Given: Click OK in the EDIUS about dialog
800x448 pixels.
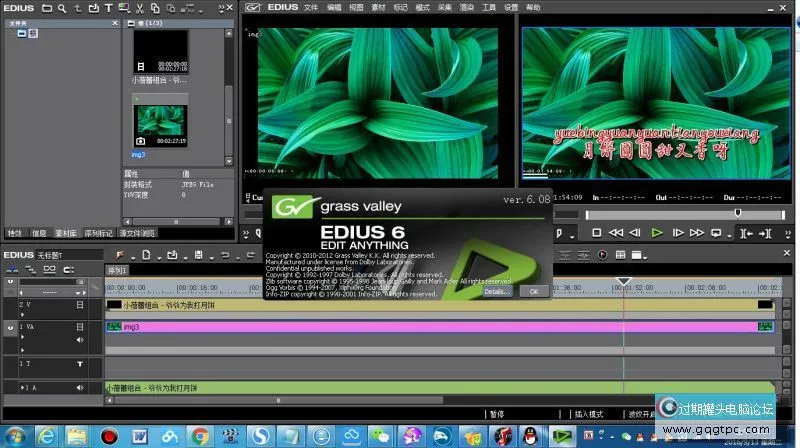Looking at the screenshot, I should pos(534,291).
